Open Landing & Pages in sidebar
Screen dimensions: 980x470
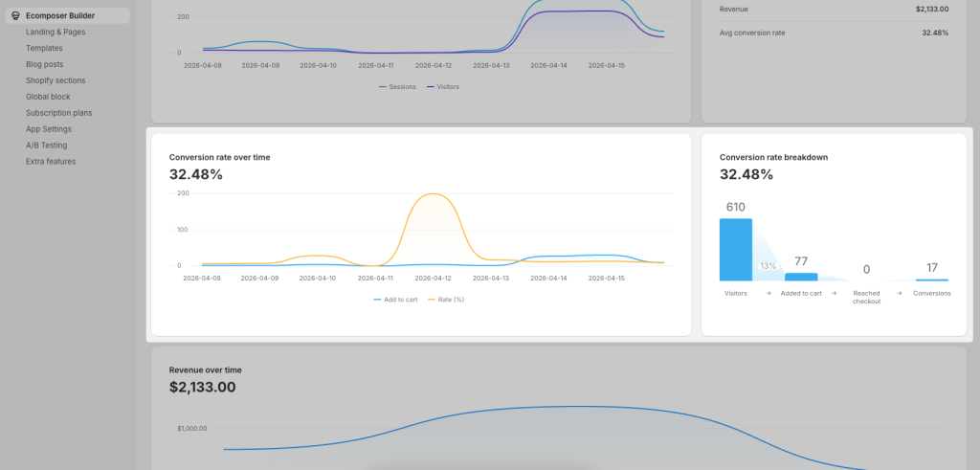tap(56, 32)
